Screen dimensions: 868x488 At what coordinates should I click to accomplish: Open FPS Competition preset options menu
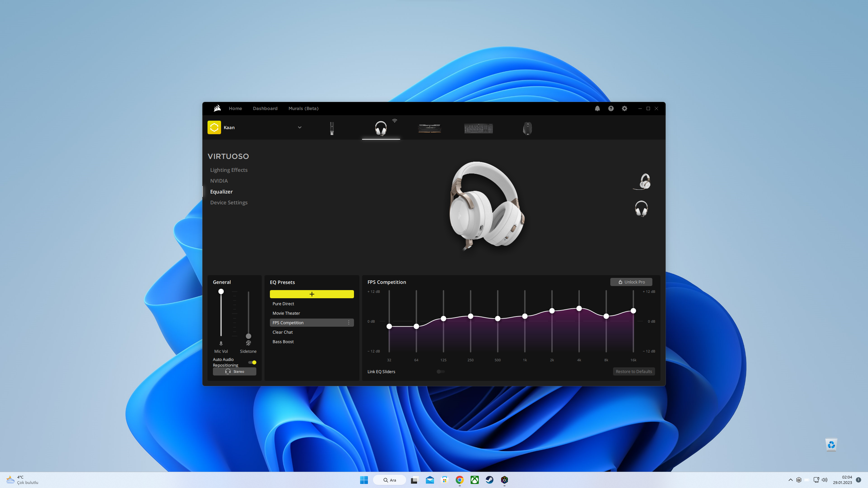click(x=349, y=323)
